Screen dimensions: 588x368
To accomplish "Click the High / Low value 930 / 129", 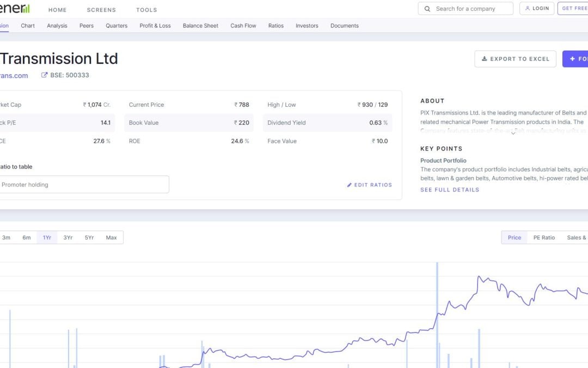I will (x=372, y=105).
